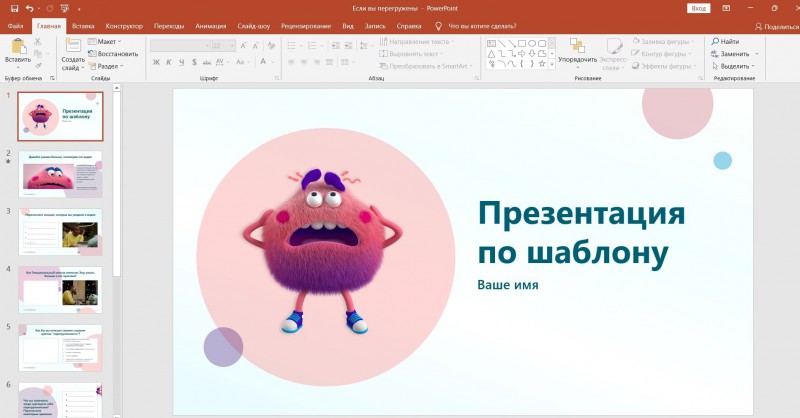800x418 pixels.
Task: Click the lightbulb Tell Me icon
Action: click(x=438, y=26)
